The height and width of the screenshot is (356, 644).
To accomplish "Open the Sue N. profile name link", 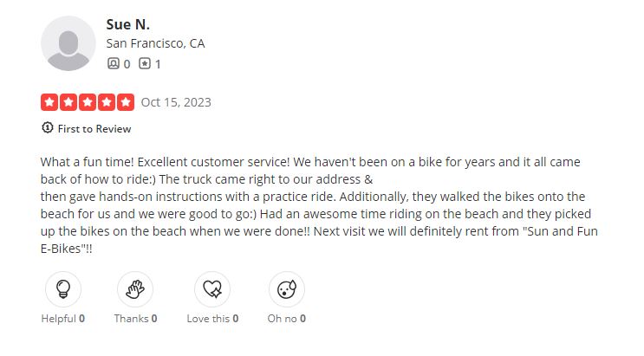I will point(127,24).
